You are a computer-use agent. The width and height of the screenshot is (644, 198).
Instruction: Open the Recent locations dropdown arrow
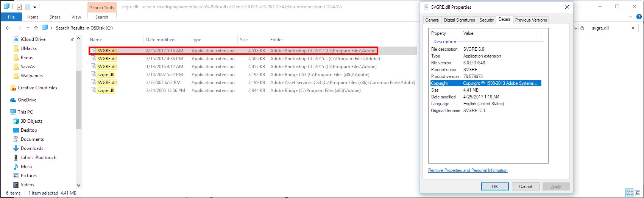point(28,28)
